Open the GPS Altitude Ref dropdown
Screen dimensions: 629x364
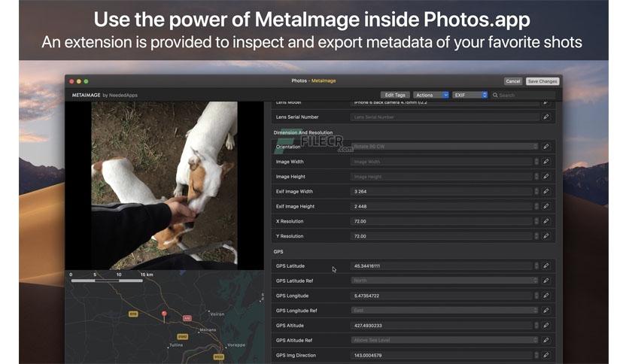[445, 341]
